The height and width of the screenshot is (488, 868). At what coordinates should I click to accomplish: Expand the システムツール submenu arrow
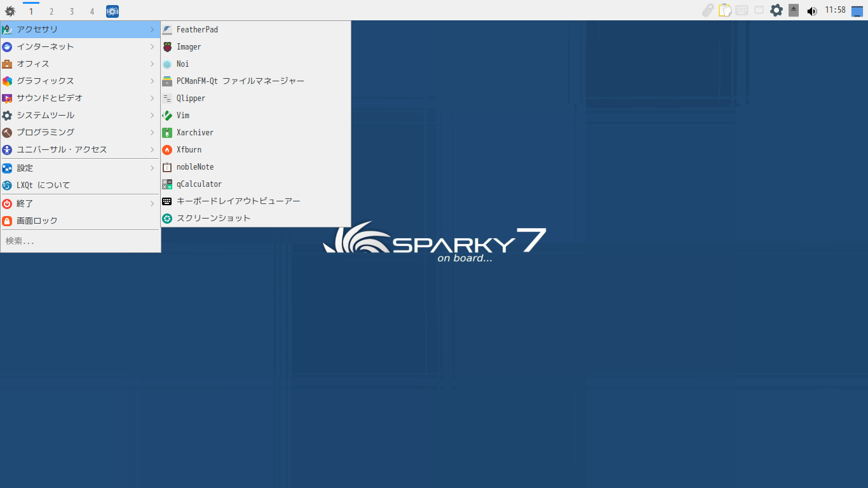point(153,116)
